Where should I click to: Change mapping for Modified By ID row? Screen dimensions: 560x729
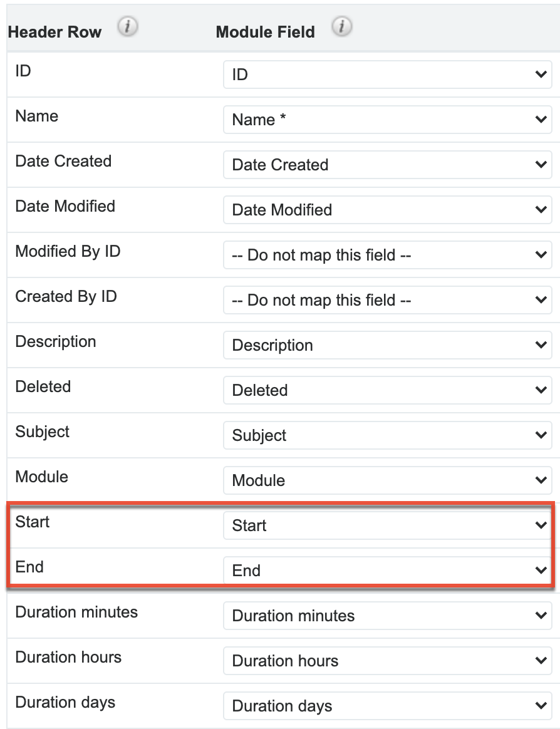coord(388,255)
